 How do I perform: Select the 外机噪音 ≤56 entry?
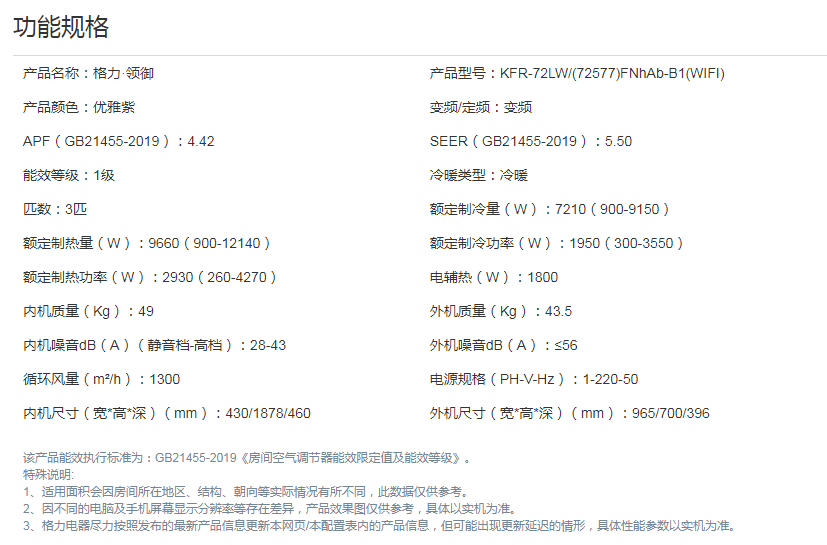pyautogui.click(x=503, y=345)
